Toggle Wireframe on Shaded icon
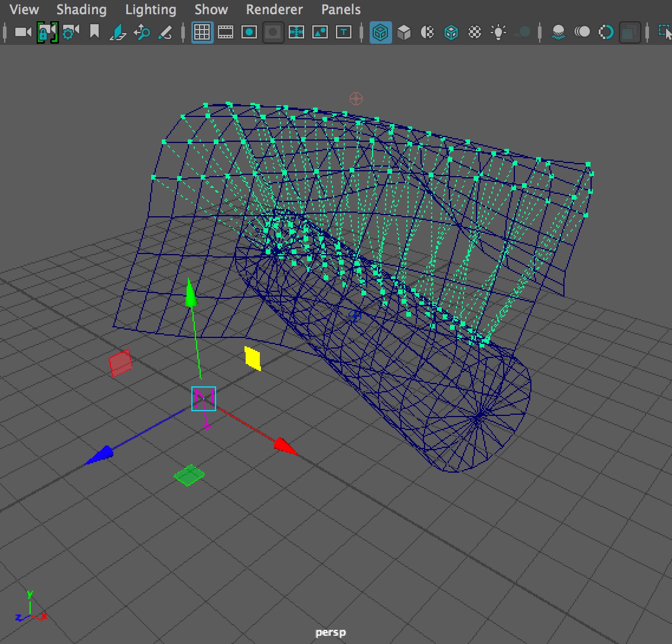Screen dimensions: 672x644 click(451, 32)
